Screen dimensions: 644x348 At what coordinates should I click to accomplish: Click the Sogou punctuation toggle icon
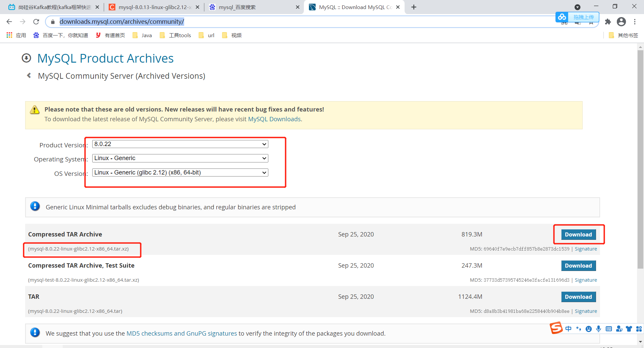tap(578, 329)
